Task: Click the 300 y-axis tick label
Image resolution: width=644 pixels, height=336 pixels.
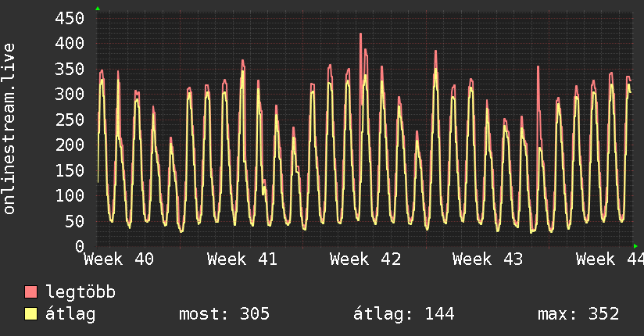Action: tap(70, 94)
